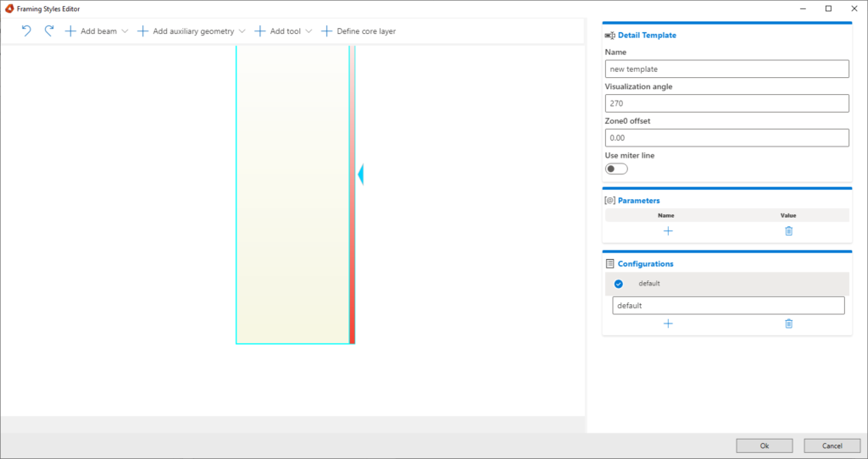Expand the Add tool dropdown arrow

309,31
